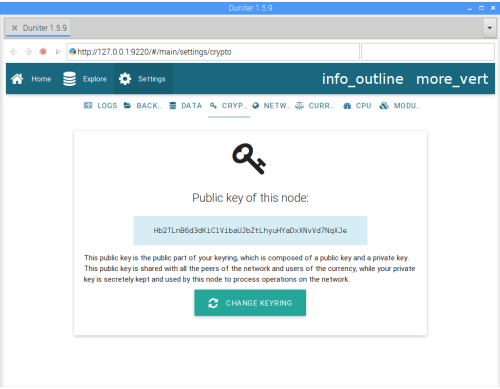Minimize the Duniter window

point(470,8)
